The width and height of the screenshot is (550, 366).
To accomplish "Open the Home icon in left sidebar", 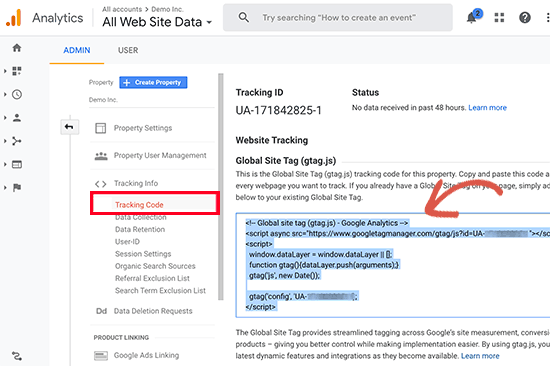I will coord(17,48).
